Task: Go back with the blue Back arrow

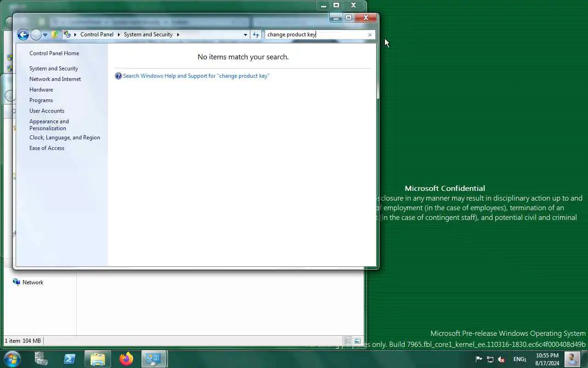Action: tap(23, 34)
